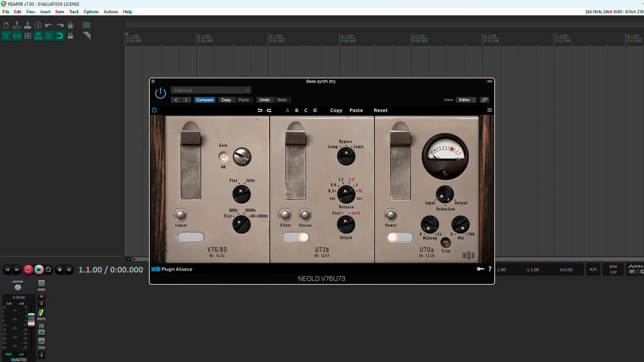Toggle snap magnet icon

coord(59,36)
